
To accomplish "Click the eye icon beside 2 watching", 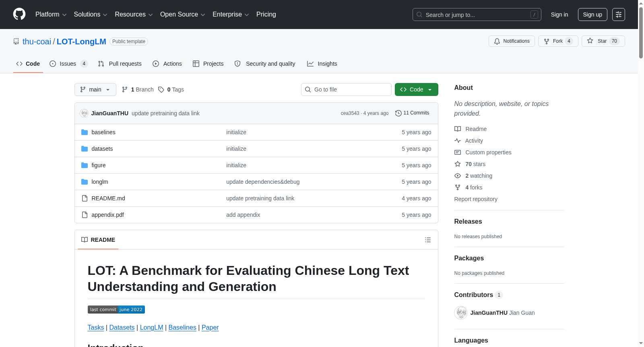I will click(458, 176).
